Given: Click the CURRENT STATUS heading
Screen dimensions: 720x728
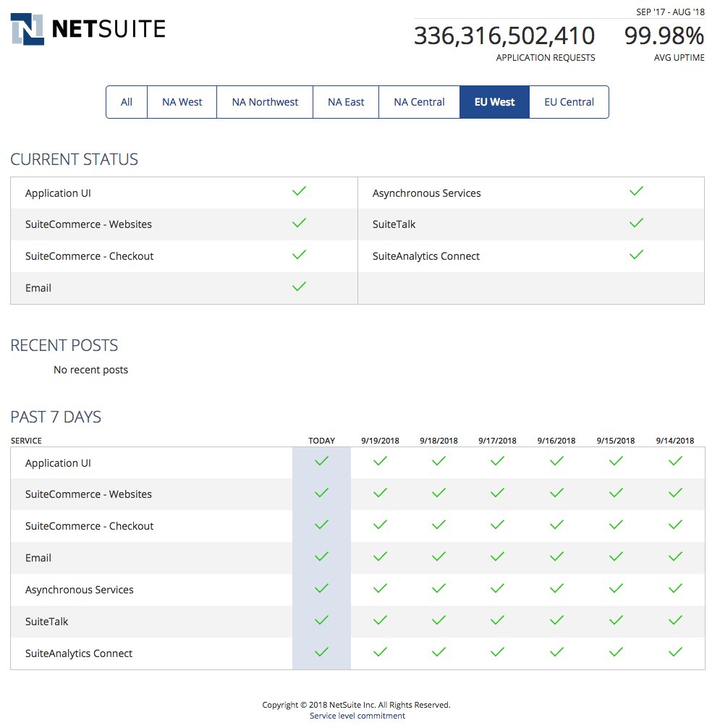Looking at the screenshot, I should click(x=75, y=159).
